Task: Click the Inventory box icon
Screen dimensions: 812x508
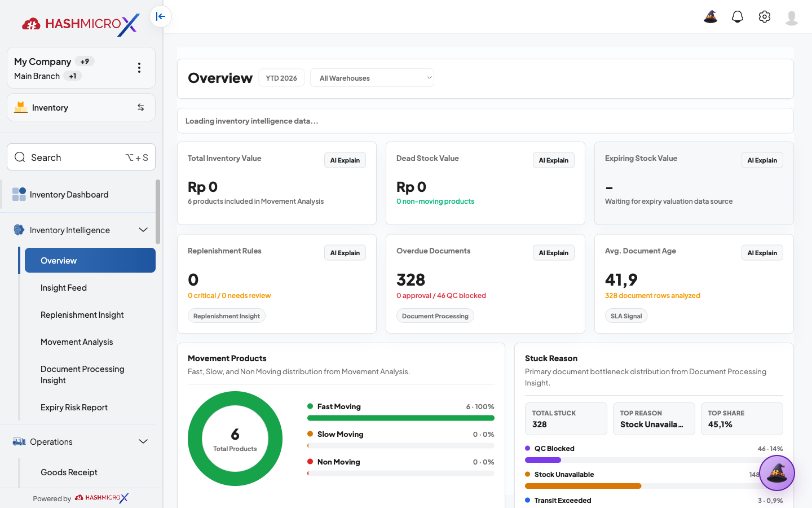Action: pyautogui.click(x=21, y=107)
